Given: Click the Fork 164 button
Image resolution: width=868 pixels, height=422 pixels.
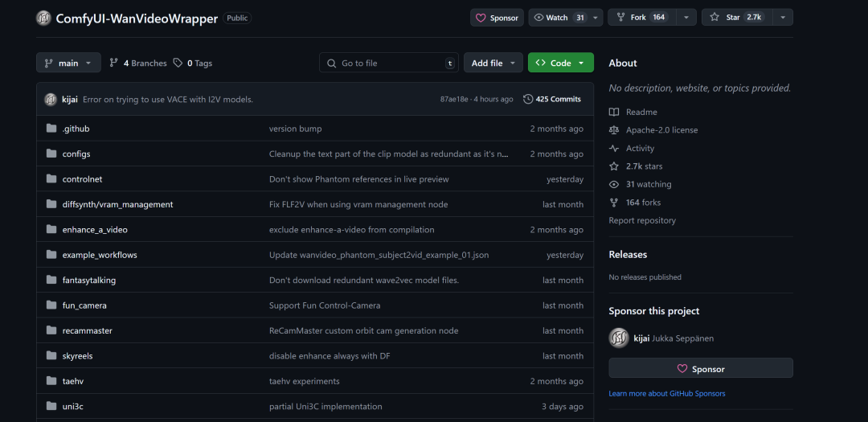Looking at the screenshot, I should 642,18.
